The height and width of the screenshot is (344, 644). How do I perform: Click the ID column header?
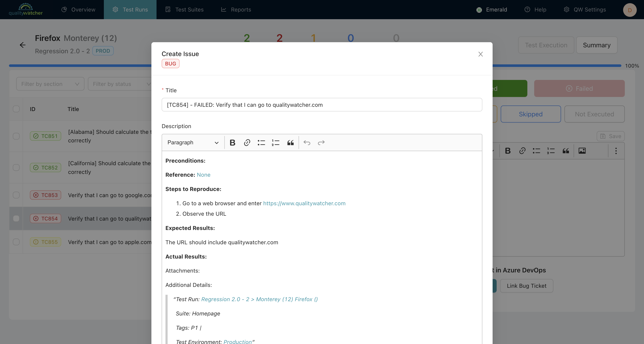(x=32, y=109)
